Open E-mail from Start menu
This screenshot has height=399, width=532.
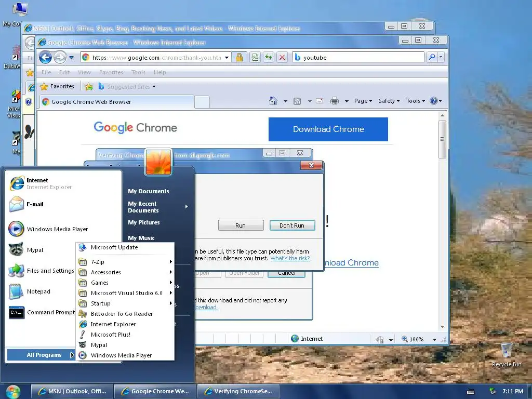point(64,204)
